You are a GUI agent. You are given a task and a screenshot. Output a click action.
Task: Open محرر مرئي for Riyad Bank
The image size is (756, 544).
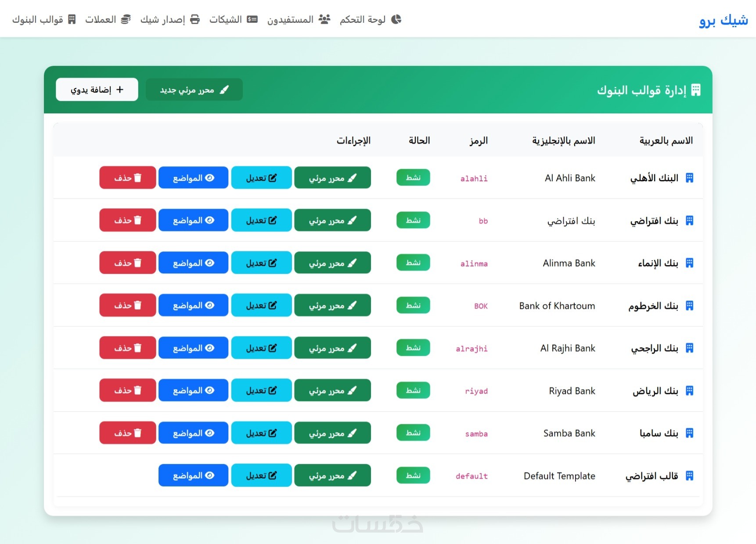coord(332,390)
